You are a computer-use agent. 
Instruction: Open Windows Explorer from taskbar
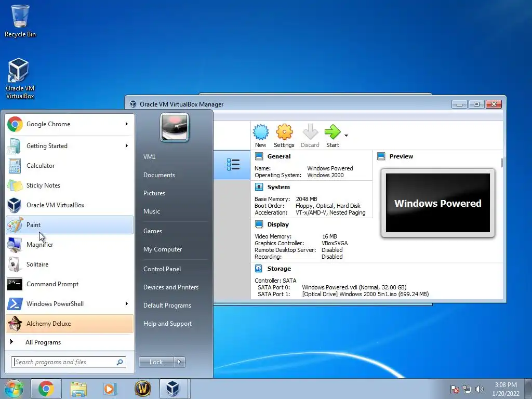point(78,389)
